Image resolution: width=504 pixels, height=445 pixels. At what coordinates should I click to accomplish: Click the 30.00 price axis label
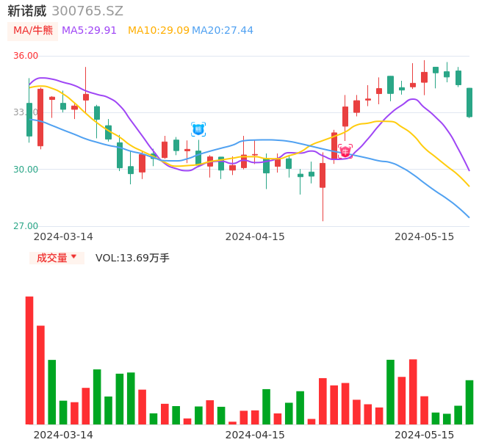26,170
